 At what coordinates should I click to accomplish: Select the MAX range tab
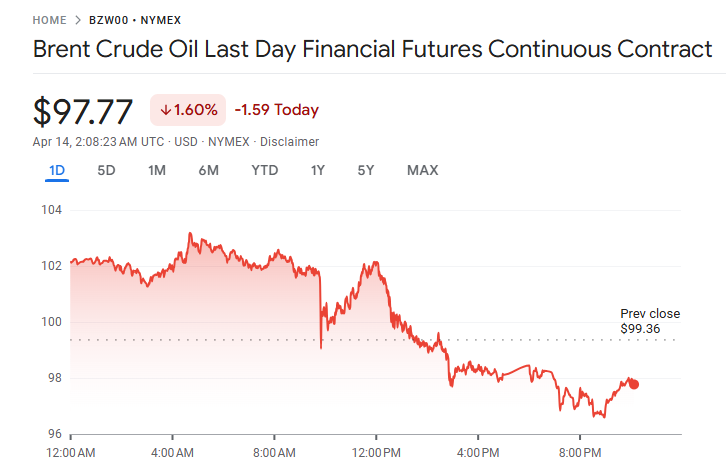coord(422,170)
